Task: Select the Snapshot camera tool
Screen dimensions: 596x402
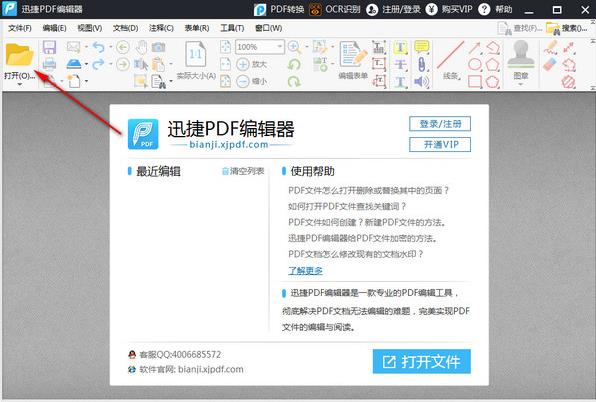Action: click(159, 47)
